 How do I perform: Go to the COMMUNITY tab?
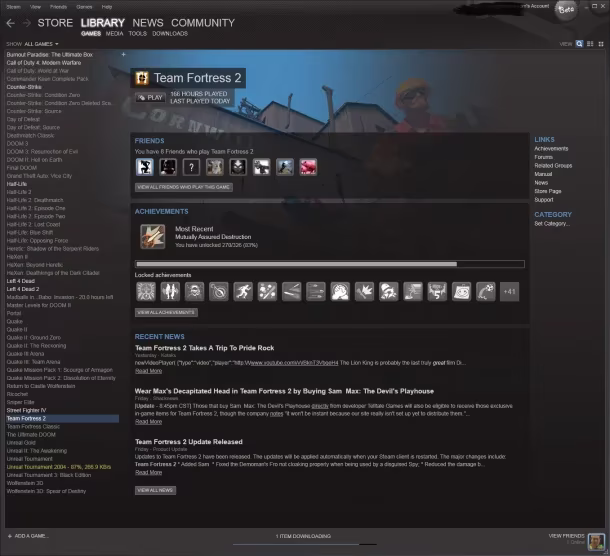tap(203, 23)
